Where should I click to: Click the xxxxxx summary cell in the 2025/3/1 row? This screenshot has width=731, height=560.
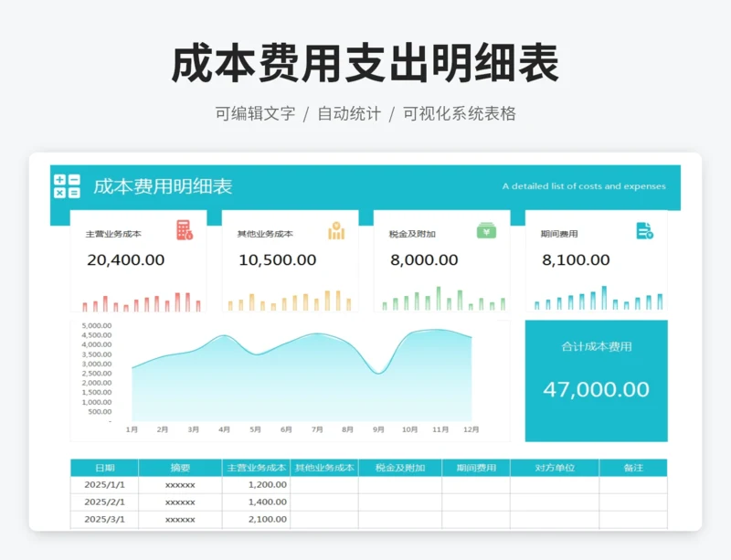coord(180,520)
